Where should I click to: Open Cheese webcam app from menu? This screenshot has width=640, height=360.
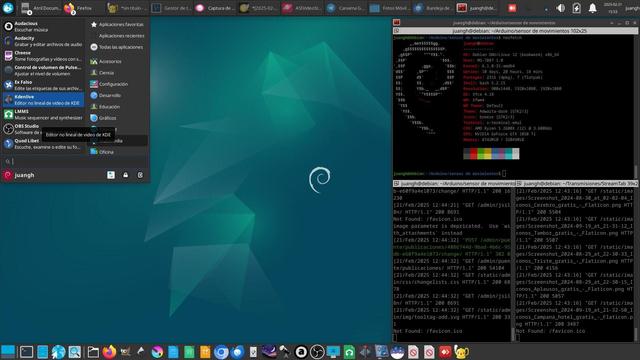pos(43,56)
